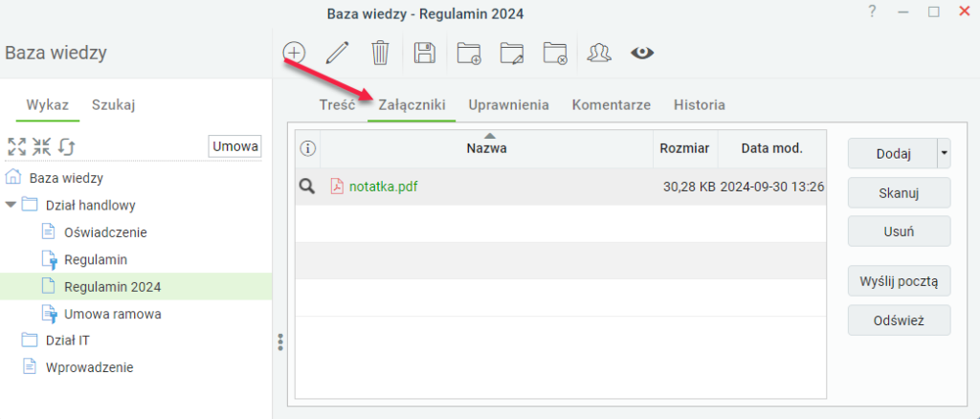Screen dimensions: 980x419
Task: Click the 2024-09-30 13:26 date cell
Action: click(x=772, y=187)
